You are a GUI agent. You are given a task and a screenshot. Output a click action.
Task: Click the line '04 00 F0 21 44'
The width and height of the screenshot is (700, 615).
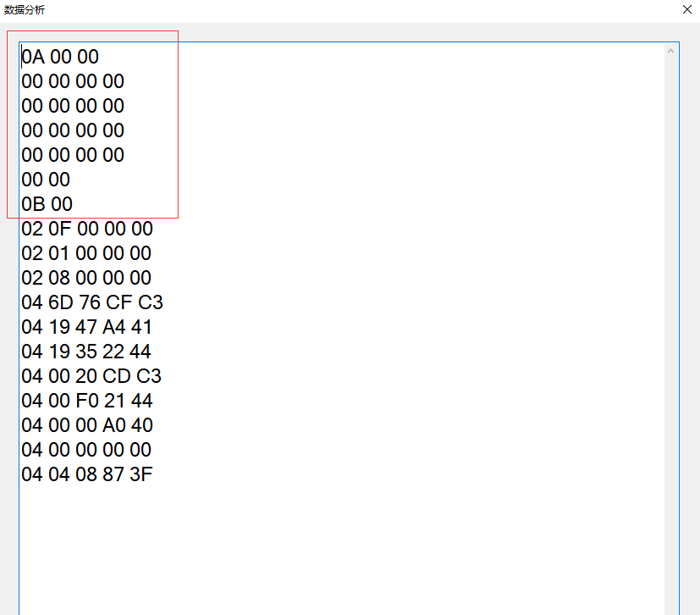point(87,401)
